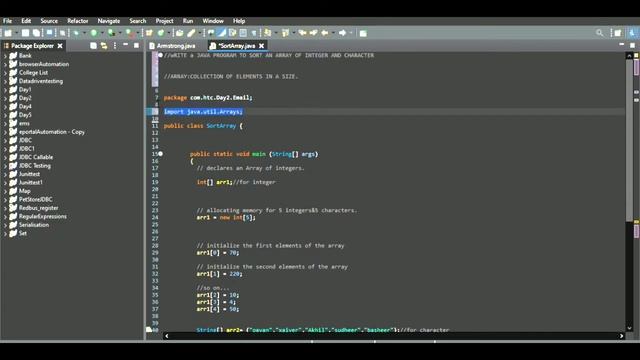The image size is (640, 360).
Task: Collapse All in Package Explorer toolbar
Action: (93, 46)
